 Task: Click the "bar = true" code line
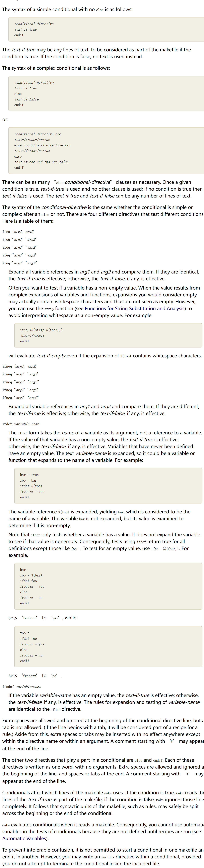coord(29,475)
